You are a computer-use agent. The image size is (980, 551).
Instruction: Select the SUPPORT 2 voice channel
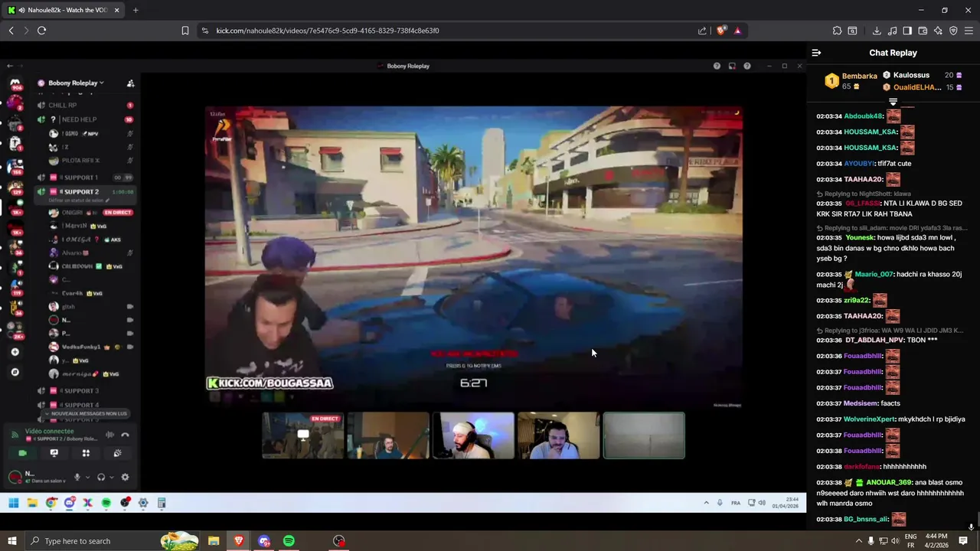point(80,191)
